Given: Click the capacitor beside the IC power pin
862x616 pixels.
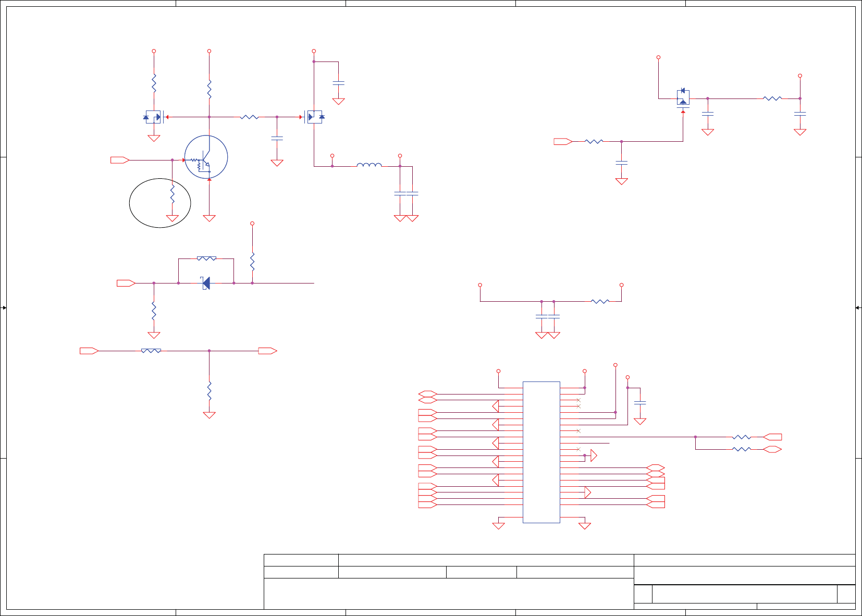Looking at the screenshot, I should pos(640,403).
